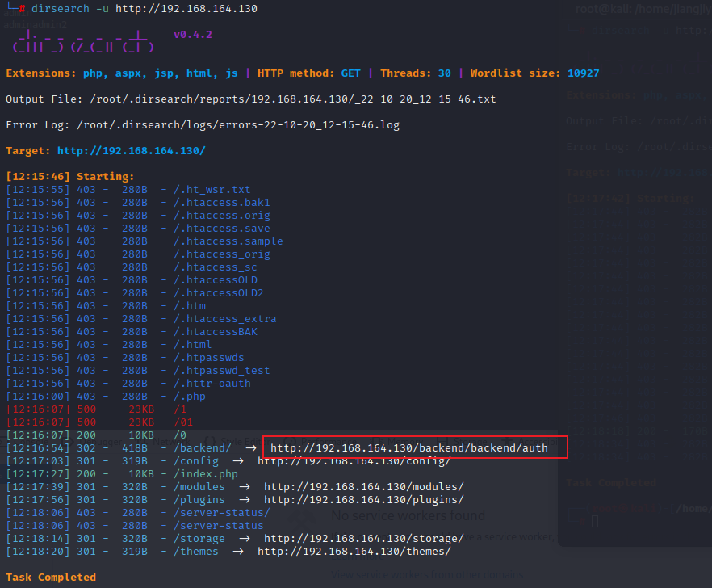Click the v0.4.2 version label

[x=192, y=36]
